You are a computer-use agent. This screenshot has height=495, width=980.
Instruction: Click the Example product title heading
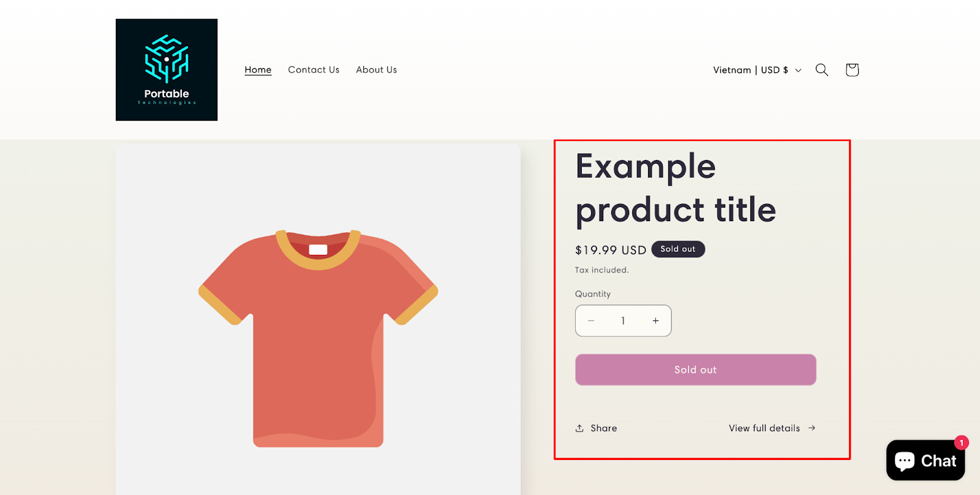coord(676,188)
